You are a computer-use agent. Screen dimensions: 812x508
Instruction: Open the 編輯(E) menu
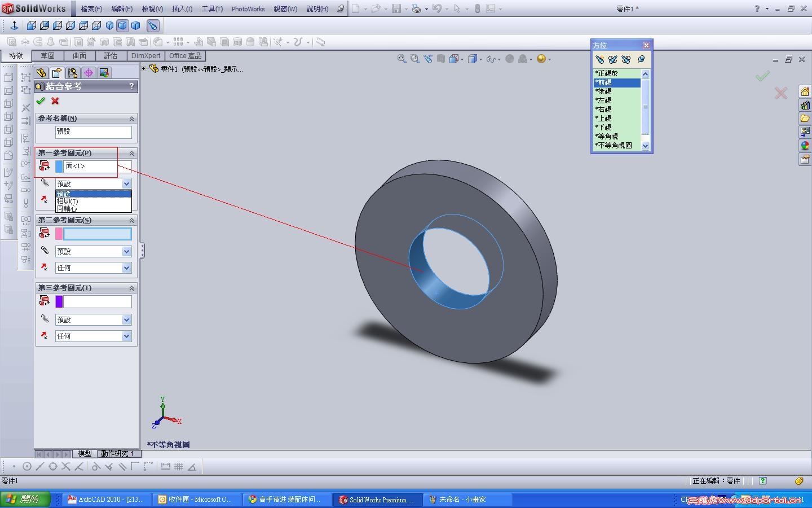122,9
